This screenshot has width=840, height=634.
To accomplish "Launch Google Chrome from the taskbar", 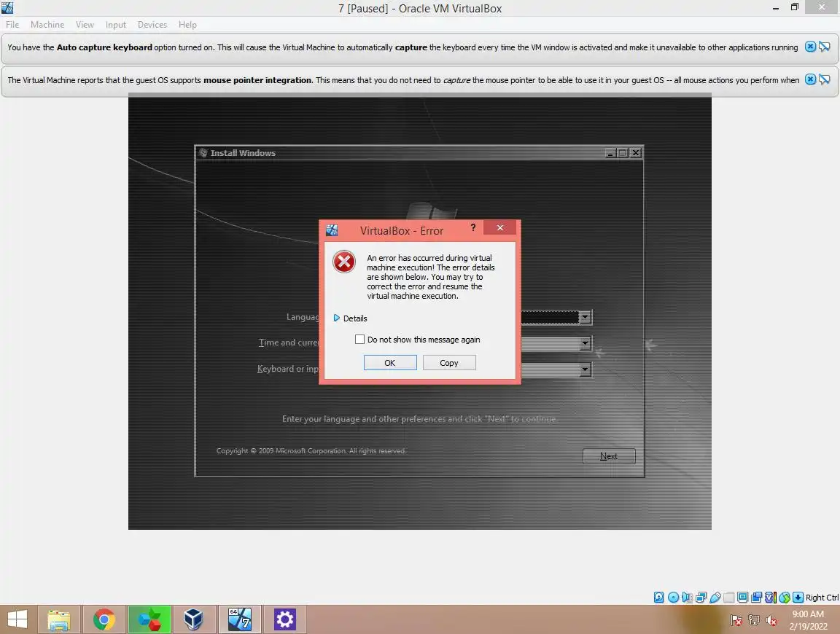I will 104,619.
